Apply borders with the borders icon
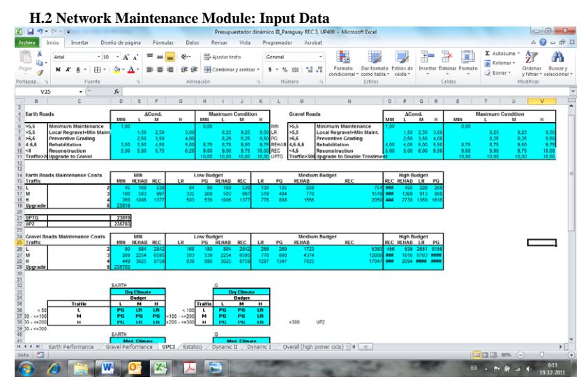This screenshot has height=391, width=588. point(97,70)
